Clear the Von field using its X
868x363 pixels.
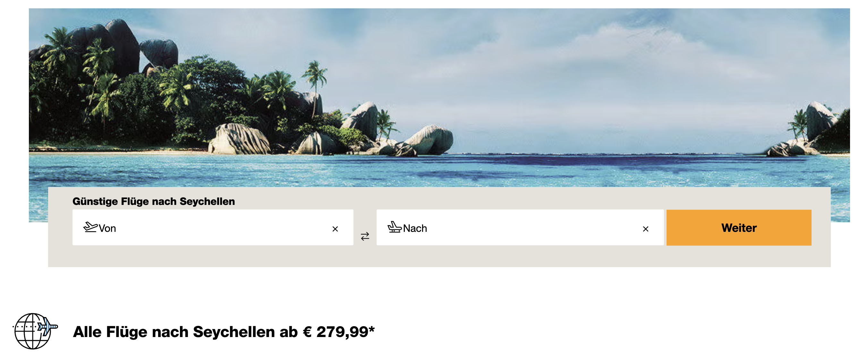coord(335,229)
